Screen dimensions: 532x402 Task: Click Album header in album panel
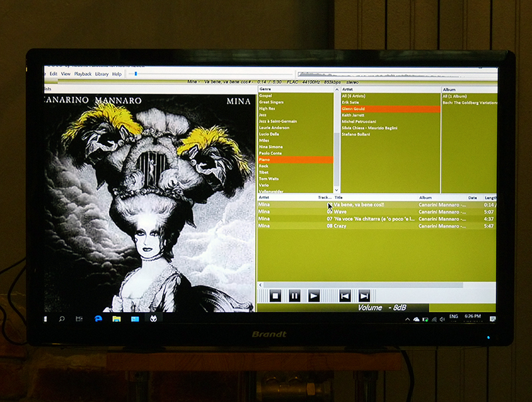[x=469, y=90]
